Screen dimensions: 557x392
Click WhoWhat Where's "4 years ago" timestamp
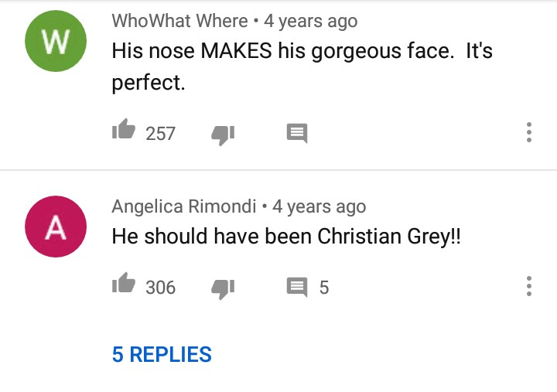(311, 21)
